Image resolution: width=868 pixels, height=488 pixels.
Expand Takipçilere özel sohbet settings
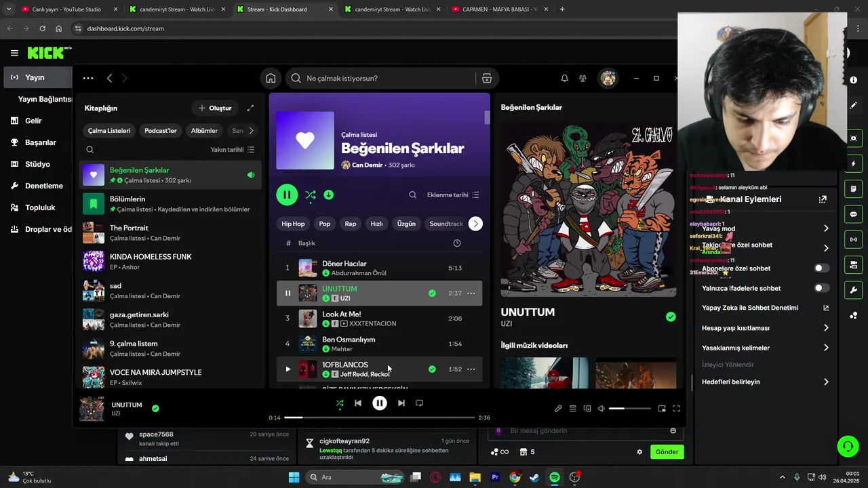tap(826, 248)
